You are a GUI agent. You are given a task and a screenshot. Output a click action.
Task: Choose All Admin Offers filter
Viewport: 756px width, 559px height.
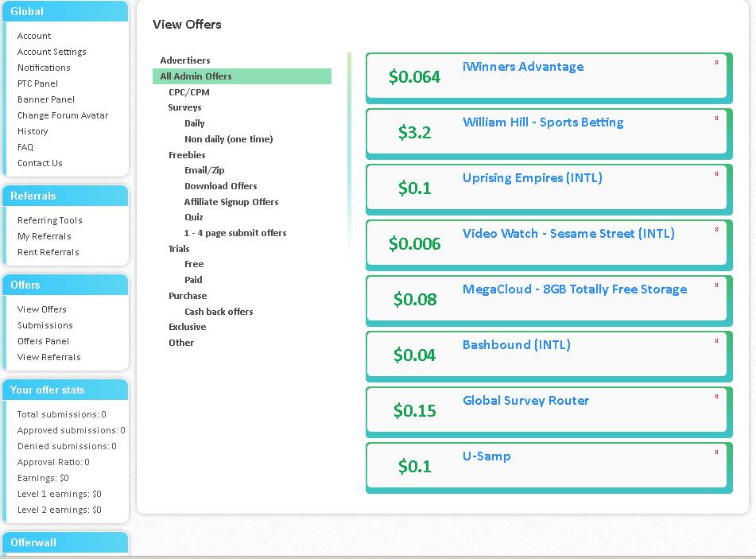click(x=196, y=76)
